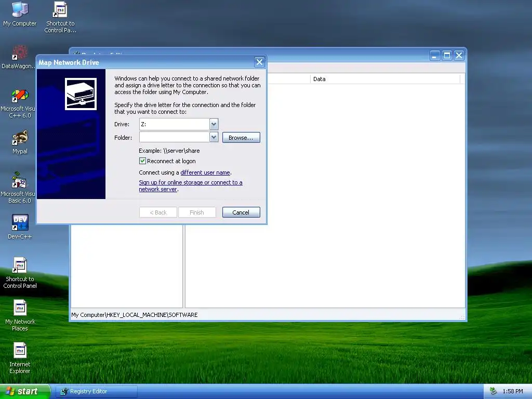532x399 pixels.
Task: Close the Map Network Drive dialog
Action: tap(260, 62)
